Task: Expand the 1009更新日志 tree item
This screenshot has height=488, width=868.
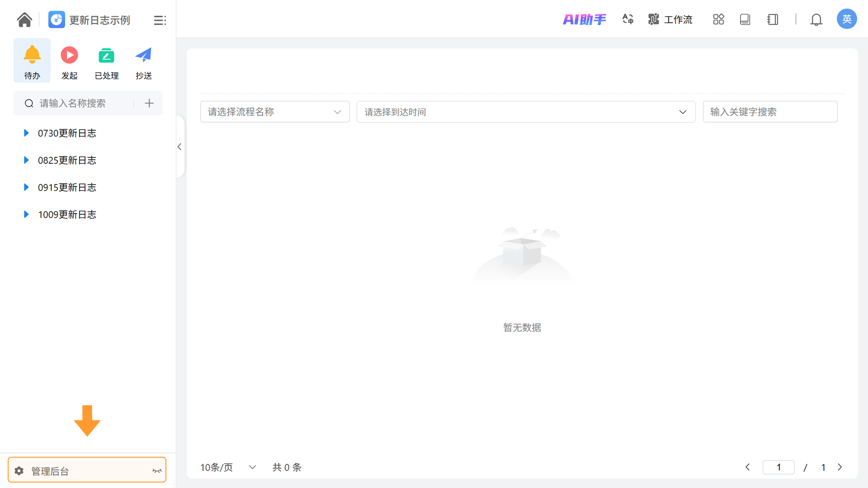Action: pos(26,214)
